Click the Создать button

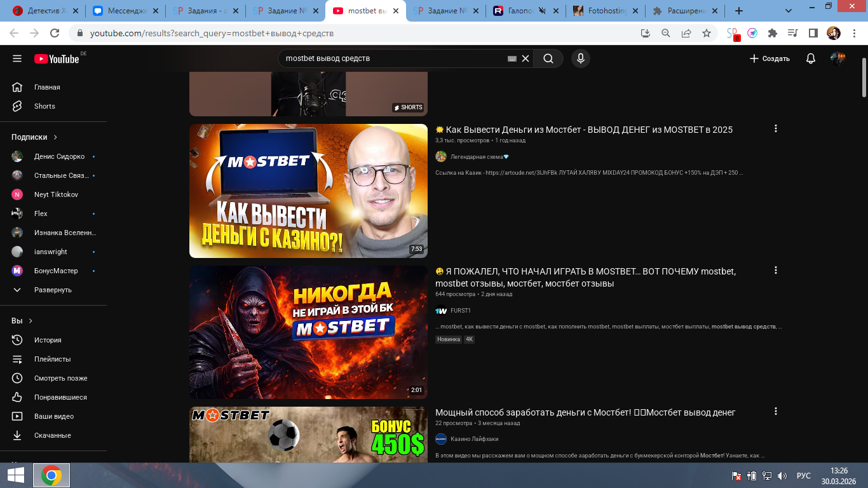(770, 58)
